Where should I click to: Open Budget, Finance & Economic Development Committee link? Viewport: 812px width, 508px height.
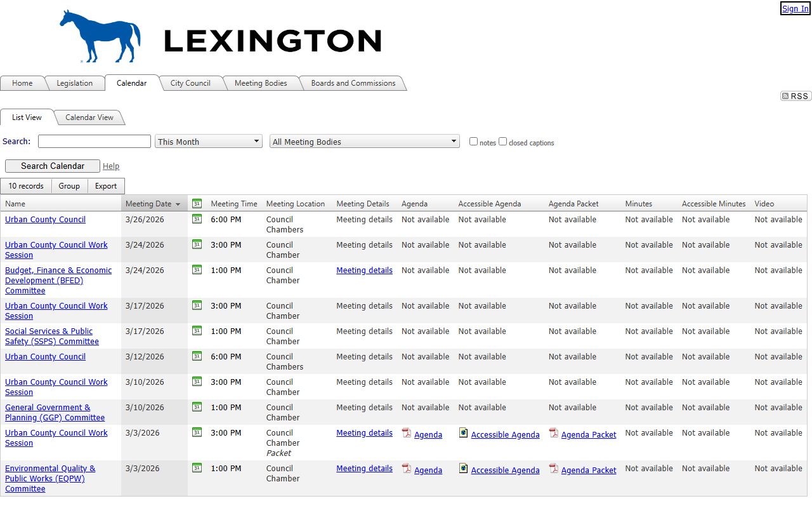[58, 280]
